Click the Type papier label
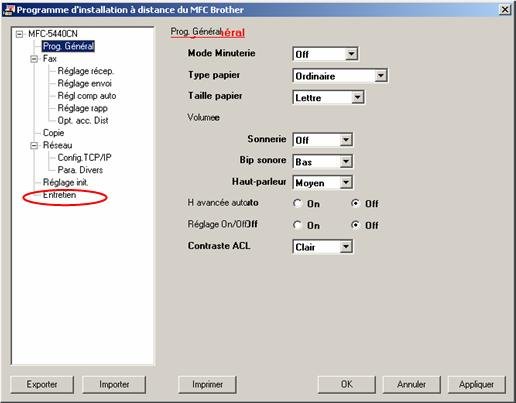 tap(214, 75)
